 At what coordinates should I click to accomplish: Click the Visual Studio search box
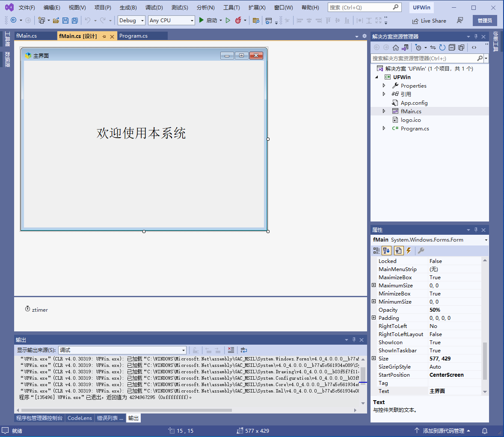364,7
